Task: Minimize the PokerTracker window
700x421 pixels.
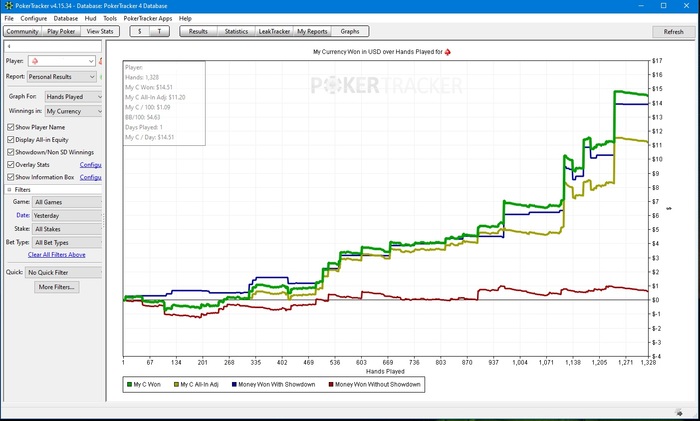Action: tap(641, 6)
